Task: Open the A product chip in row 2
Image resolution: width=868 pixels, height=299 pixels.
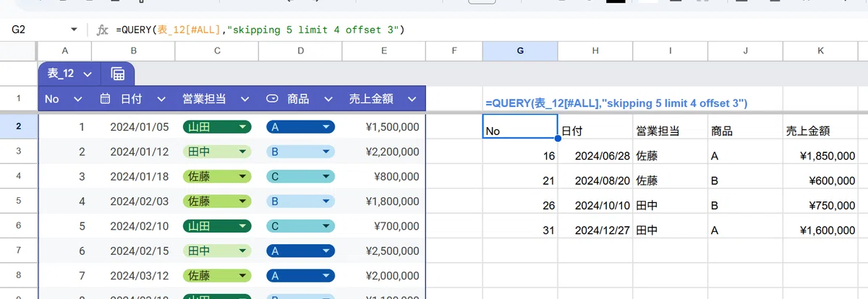Action: coord(300,127)
